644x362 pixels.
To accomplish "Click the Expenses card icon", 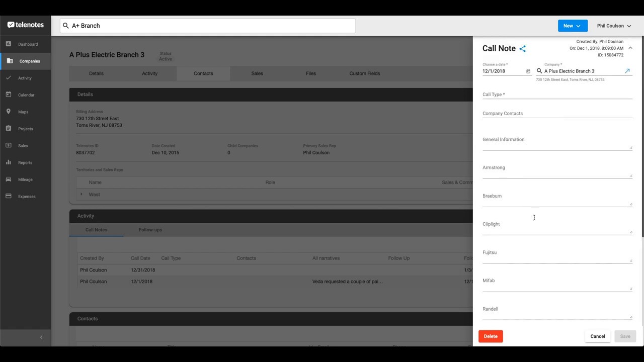I will 9,196.
